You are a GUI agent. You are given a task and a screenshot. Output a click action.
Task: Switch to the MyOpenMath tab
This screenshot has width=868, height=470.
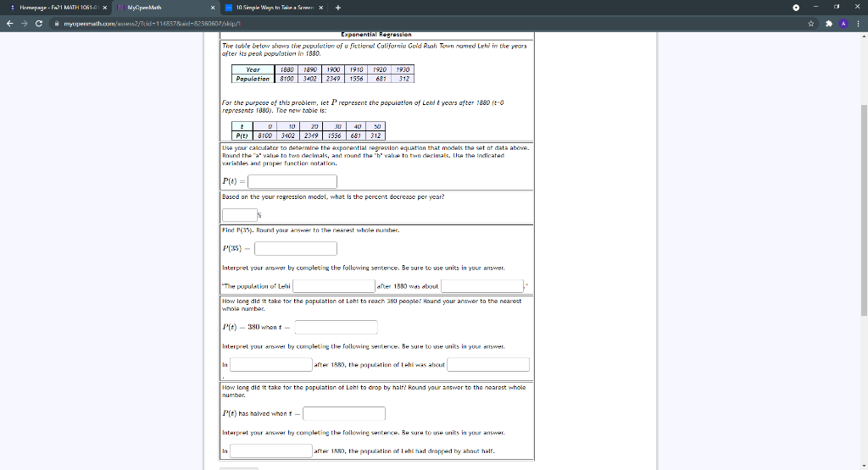pos(165,8)
